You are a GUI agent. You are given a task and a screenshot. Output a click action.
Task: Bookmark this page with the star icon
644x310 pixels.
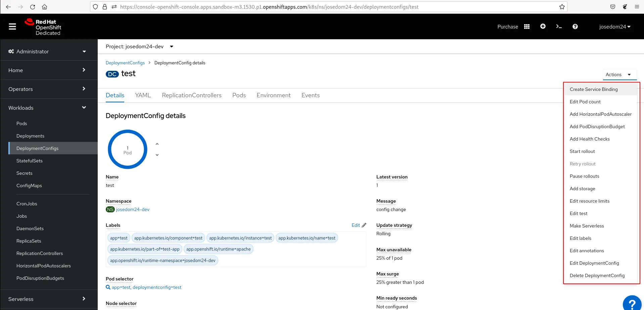562,7
